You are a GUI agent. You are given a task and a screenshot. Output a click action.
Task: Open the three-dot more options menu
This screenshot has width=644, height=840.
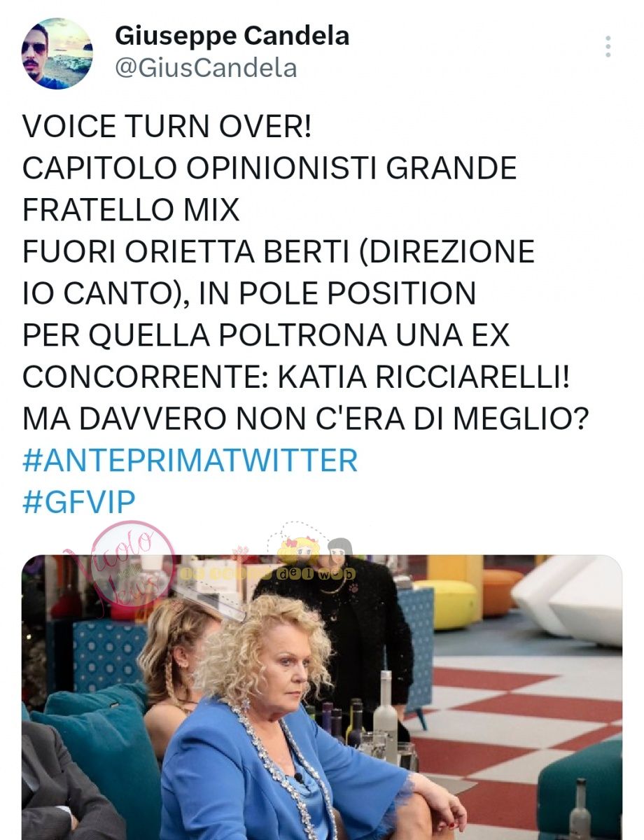click(x=608, y=47)
